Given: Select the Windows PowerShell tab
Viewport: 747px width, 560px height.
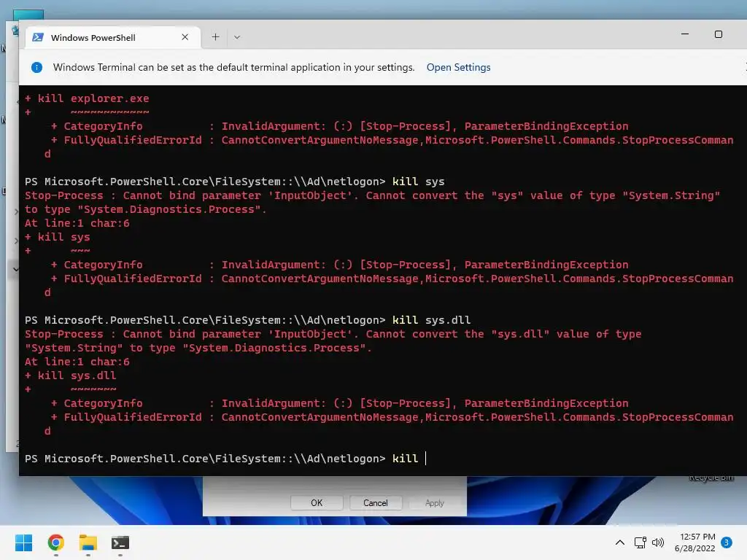Looking at the screenshot, I should click(113, 37).
